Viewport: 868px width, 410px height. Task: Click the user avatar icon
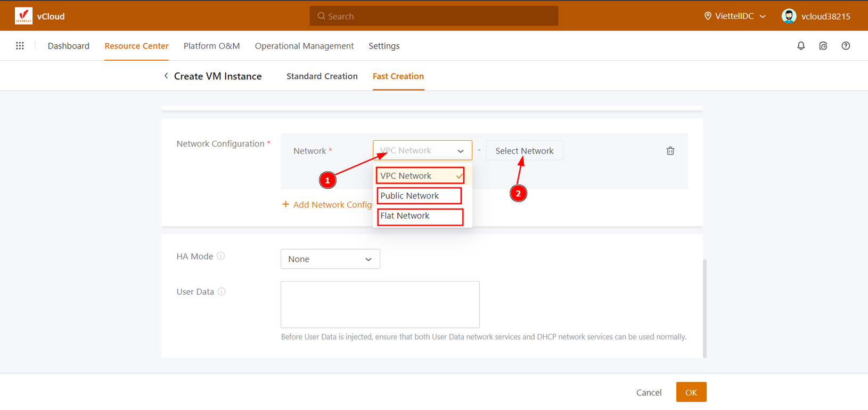pos(789,16)
